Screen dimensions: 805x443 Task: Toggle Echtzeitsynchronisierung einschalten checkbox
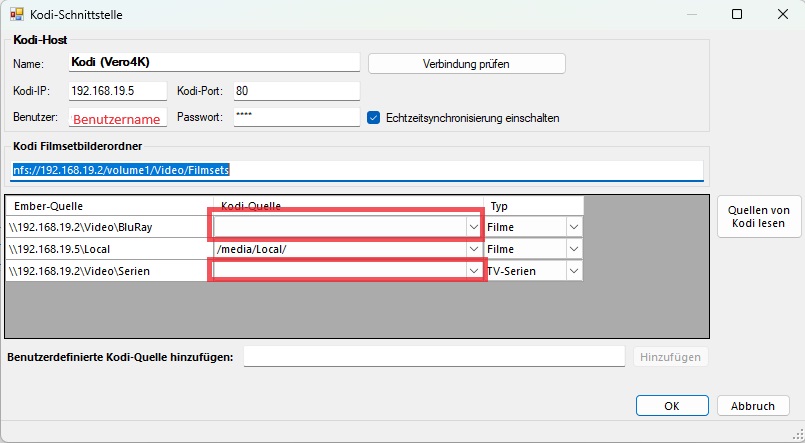click(x=373, y=118)
